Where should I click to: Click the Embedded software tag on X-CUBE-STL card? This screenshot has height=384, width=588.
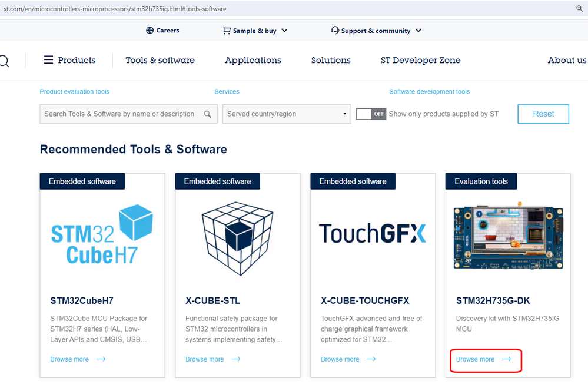click(218, 181)
